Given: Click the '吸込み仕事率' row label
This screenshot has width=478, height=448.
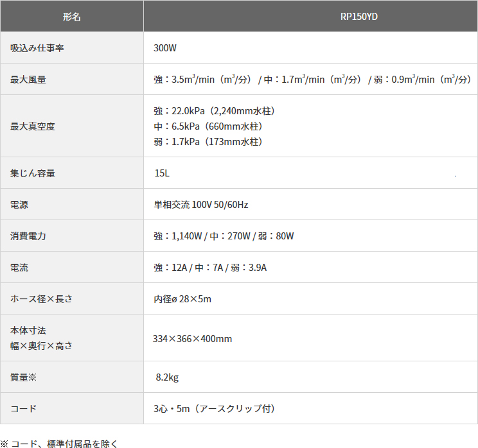Looking at the screenshot, I should coord(37,47).
